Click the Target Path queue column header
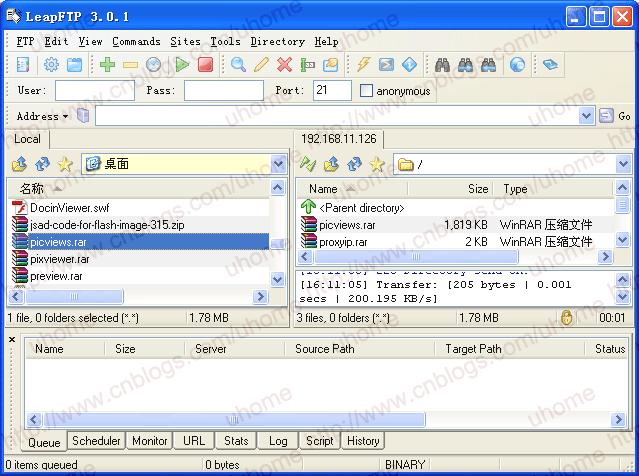 tap(509, 349)
